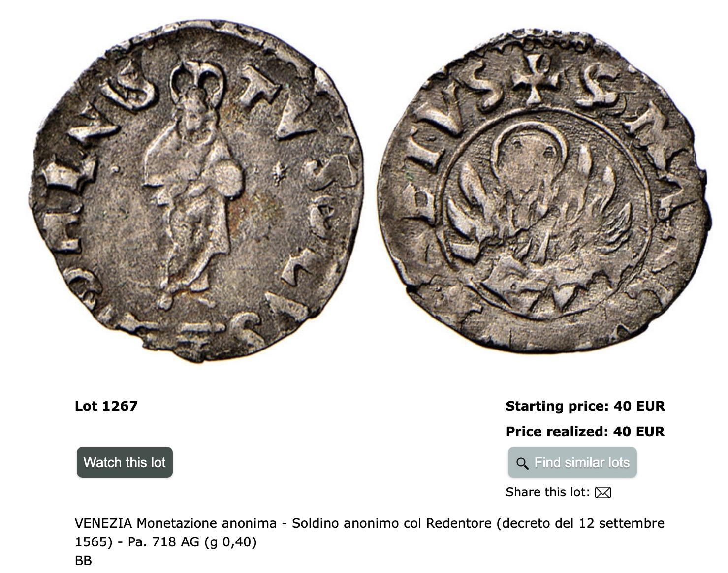Click the magnifying glass icon on Find similar lots
The height and width of the screenshot is (573, 728).
pyautogui.click(x=522, y=463)
